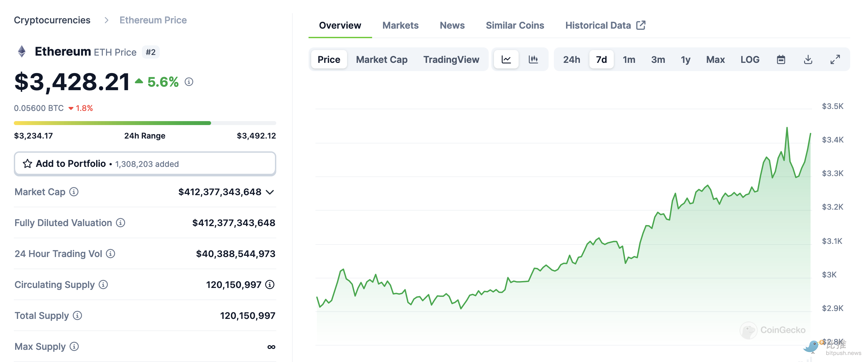Screen dimensions: 868x362
Task: Click Add to Portfolio button
Action: click(x=145, y=164)
